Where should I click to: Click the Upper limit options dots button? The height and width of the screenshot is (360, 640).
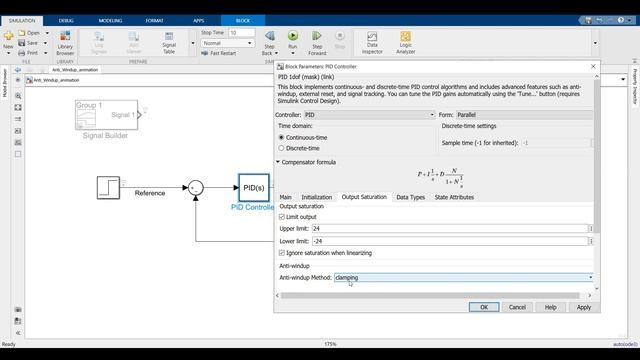(x=591, y=229)
